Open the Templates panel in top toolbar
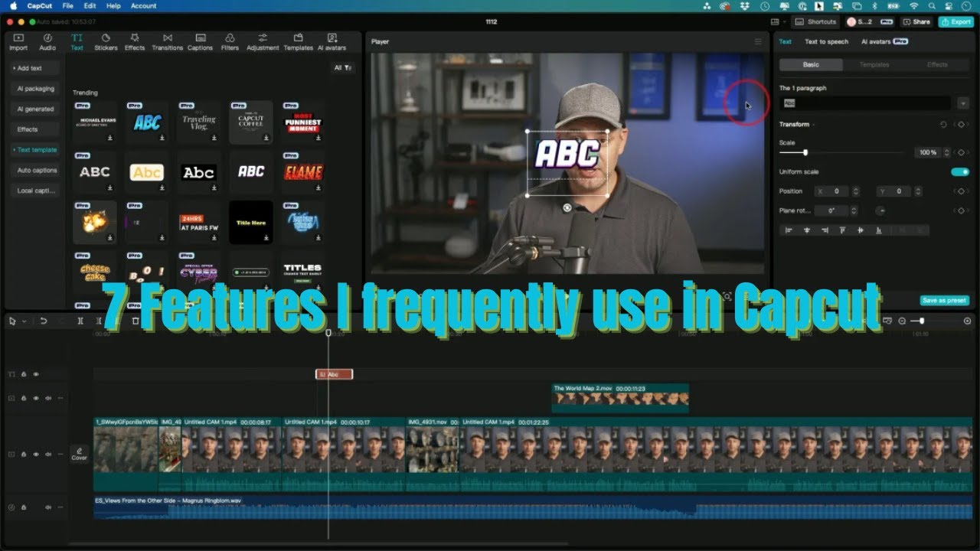 [298, 42]
